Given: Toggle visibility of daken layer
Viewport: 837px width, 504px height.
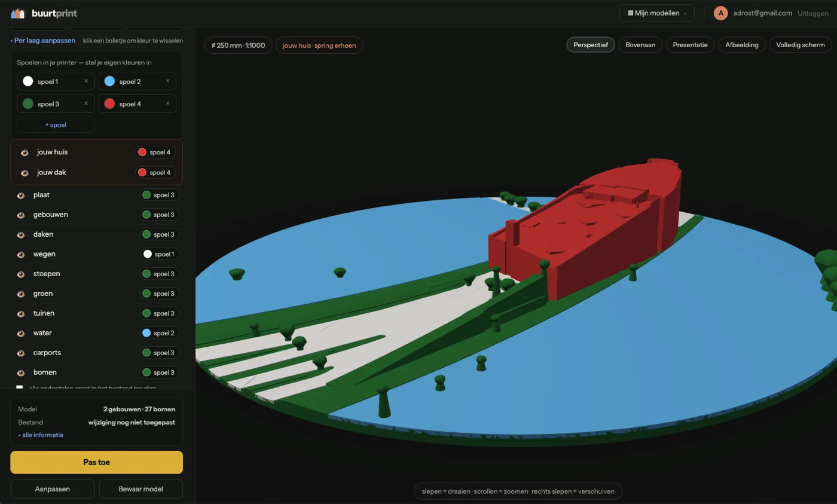Looking at the screenshot, I should (x=21, y=234).
